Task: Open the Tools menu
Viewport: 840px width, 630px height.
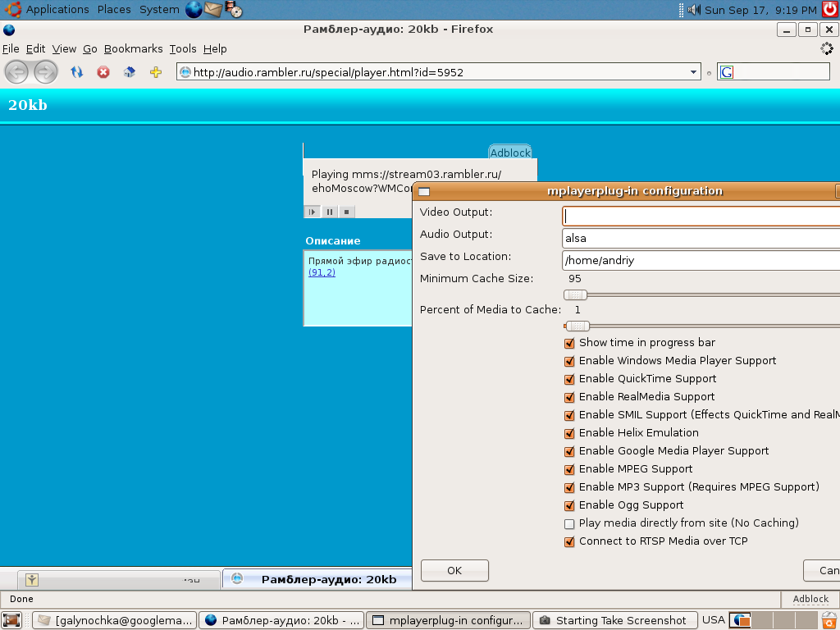Action: tap(183, 48)
